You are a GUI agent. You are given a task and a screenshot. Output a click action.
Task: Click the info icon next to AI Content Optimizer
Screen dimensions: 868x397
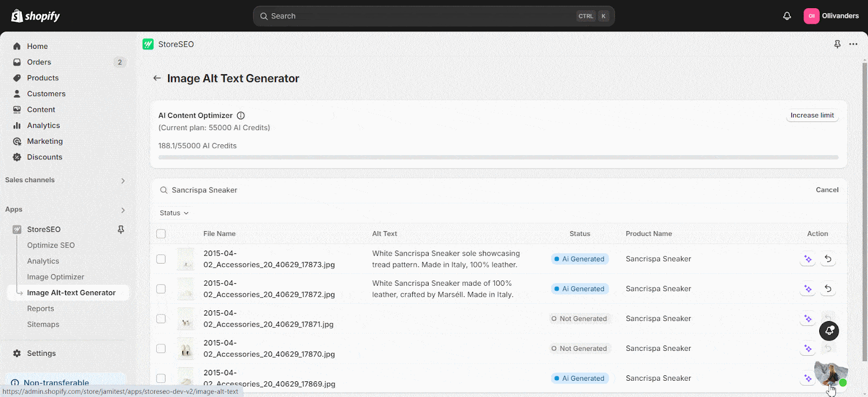click(x=241, y=116)
